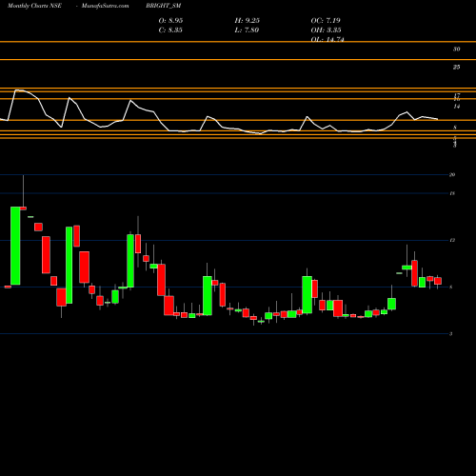Click the "OH: 3.35" value
The width and height of the screenshot is (476, 476).
(x=326, y=30)
